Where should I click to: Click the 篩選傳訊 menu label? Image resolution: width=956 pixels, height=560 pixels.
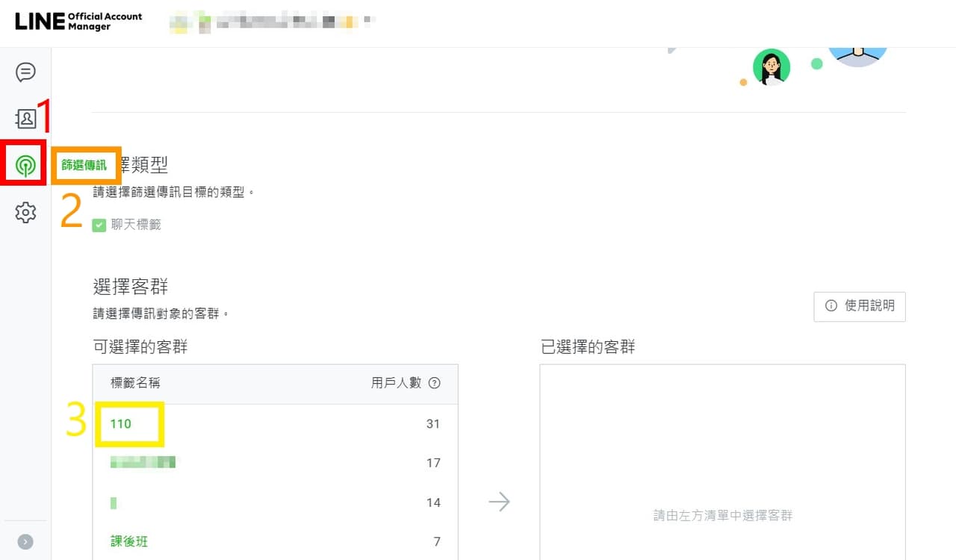click(84, 166)
